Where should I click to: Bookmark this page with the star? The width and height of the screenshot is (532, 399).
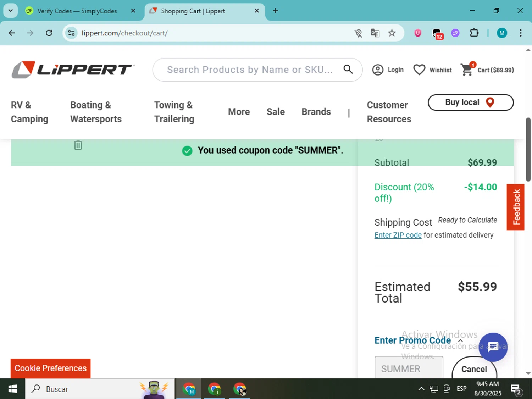point(392,33)
